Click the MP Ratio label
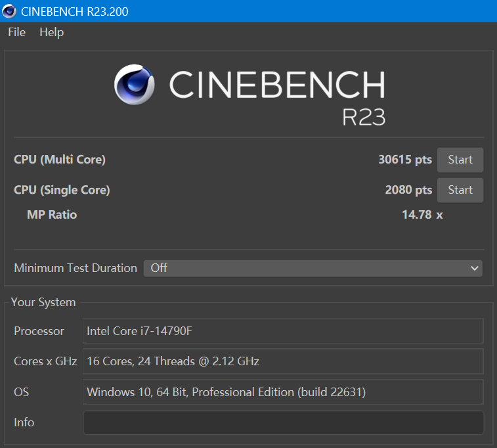 52,214
